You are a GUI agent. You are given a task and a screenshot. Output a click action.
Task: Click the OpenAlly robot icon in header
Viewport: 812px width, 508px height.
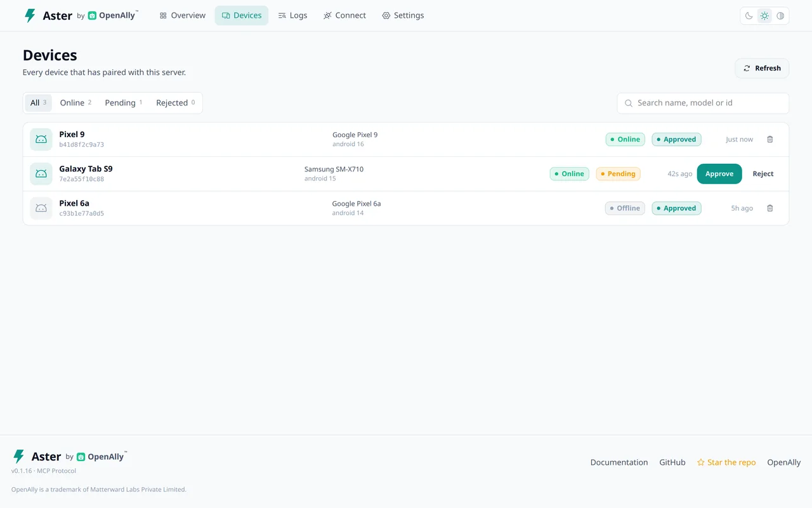point(92,15)
